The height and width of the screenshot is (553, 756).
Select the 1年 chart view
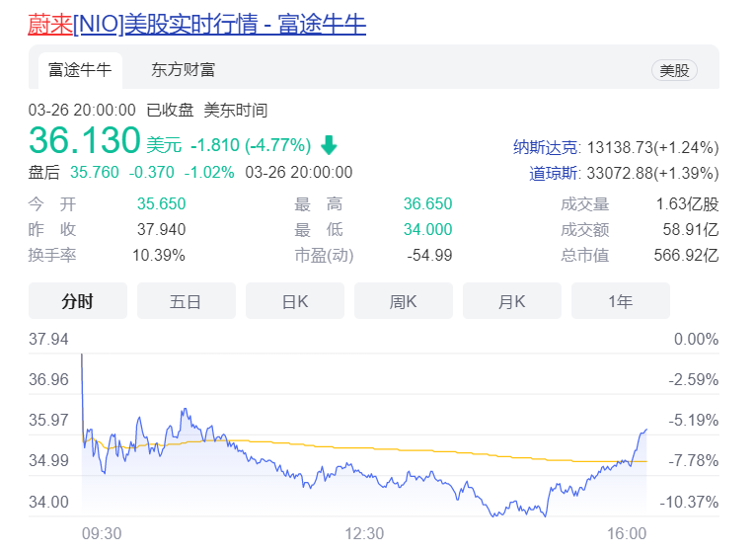[x=621, y=301]
